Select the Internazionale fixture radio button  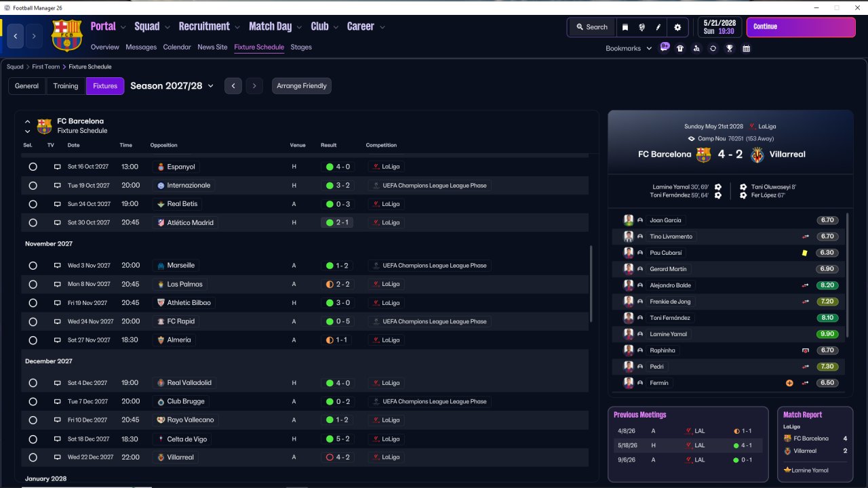coord(33,186)
